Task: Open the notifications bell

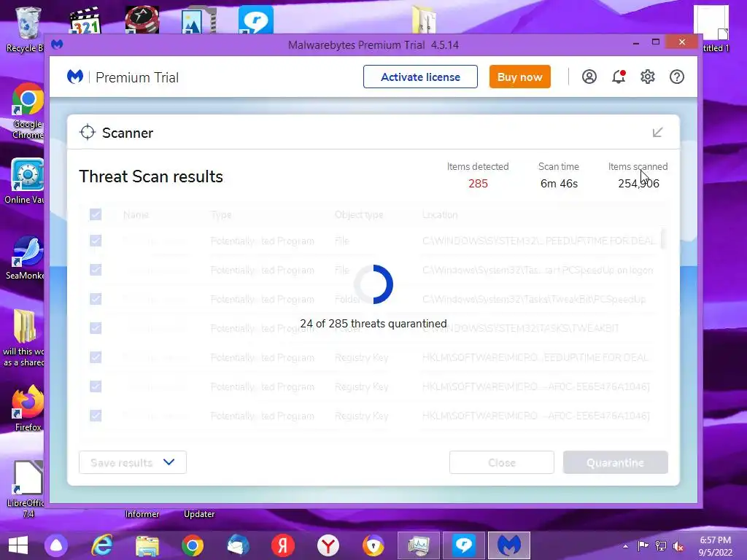Action: click(x=619, y=77)
